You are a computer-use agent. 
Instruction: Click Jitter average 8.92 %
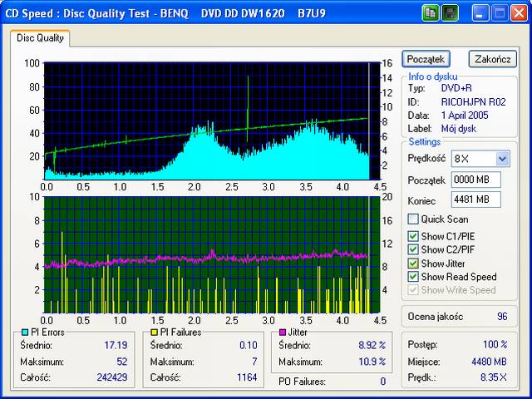pos(372,346)
